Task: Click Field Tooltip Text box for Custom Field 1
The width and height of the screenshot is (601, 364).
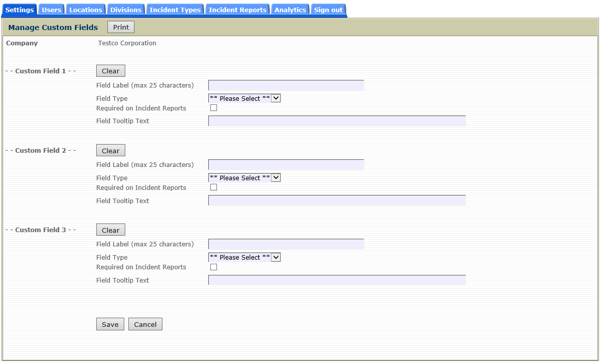Action: (337, 121)
